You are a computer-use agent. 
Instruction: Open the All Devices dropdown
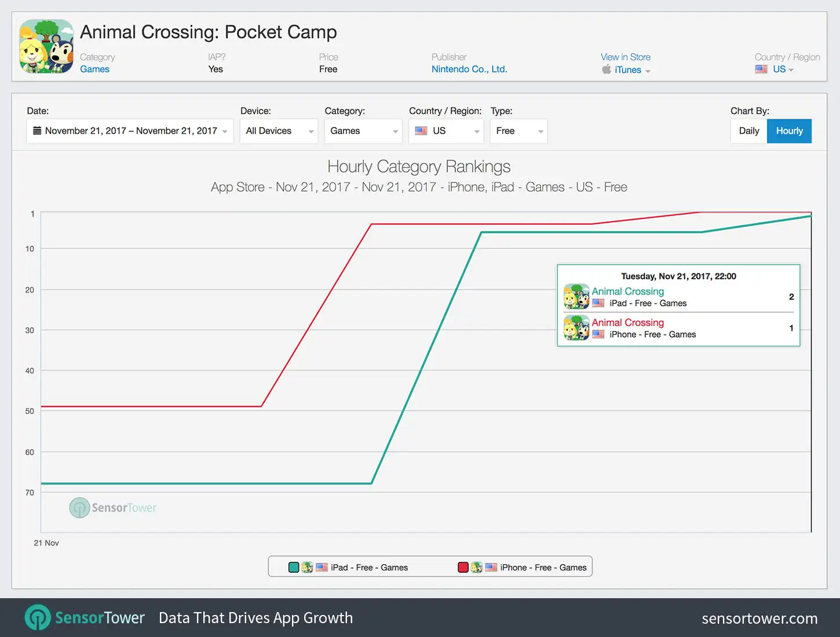(x=279, y=131)
